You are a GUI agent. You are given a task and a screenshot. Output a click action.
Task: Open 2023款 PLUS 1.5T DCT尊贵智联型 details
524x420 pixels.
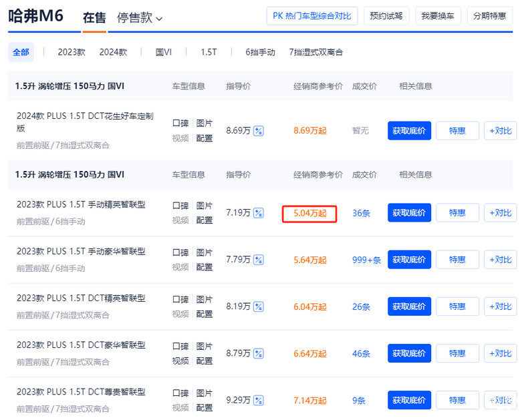(x=81, y=392)
